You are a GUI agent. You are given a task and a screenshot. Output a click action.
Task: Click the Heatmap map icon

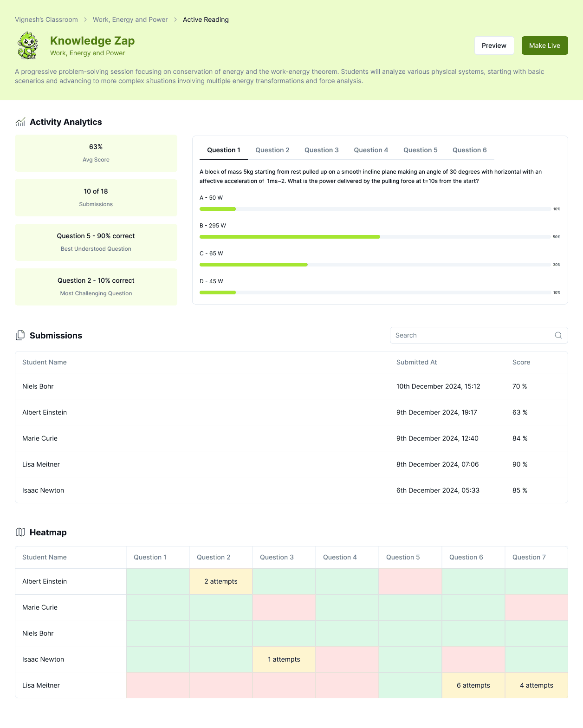[20, 532]
